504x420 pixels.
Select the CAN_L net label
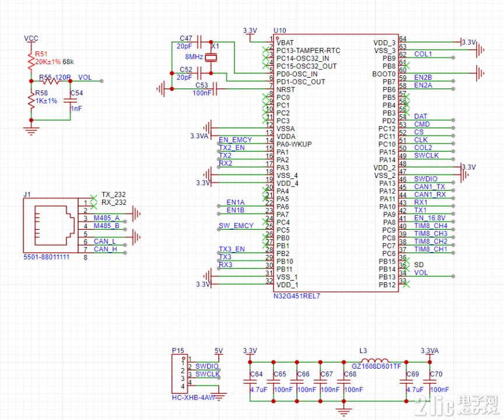click(x=105, y=242)
